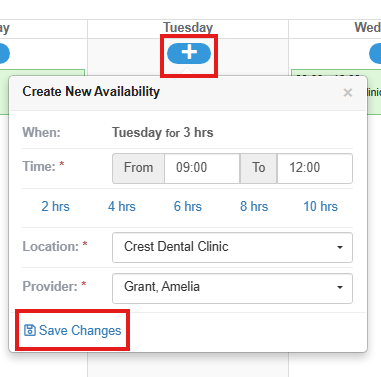Screen dimensions: 381x377
Task: Select the Tuesday column header
Action: 188,28
